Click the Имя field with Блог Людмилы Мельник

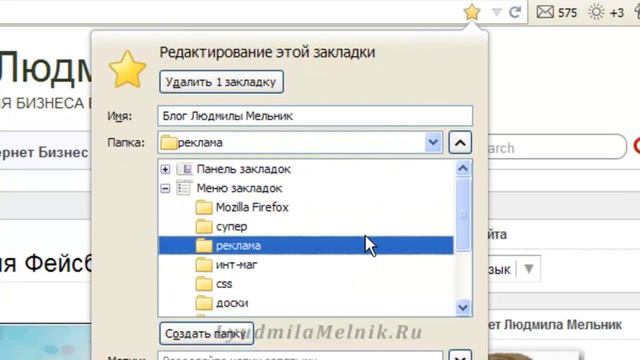coord(315,116)
